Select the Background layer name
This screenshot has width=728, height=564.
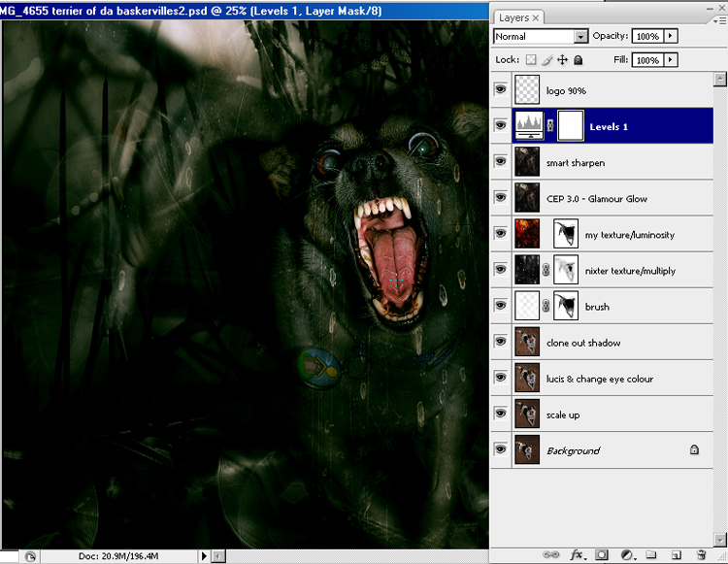pyautogui.click(x=573, y=450)
